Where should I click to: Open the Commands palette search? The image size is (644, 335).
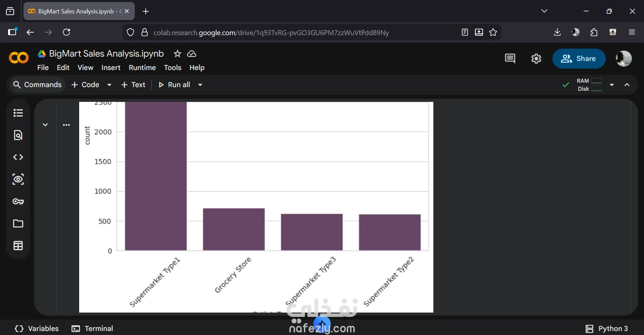37,85
